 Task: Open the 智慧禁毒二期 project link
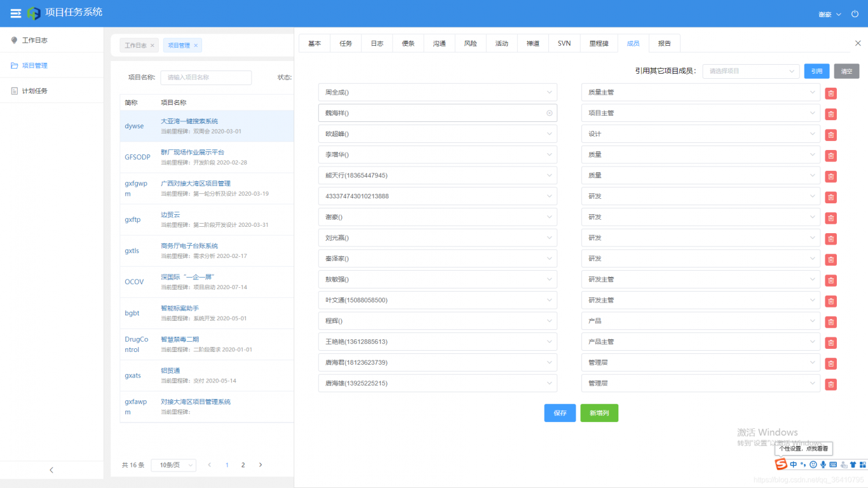coord(180,339)
